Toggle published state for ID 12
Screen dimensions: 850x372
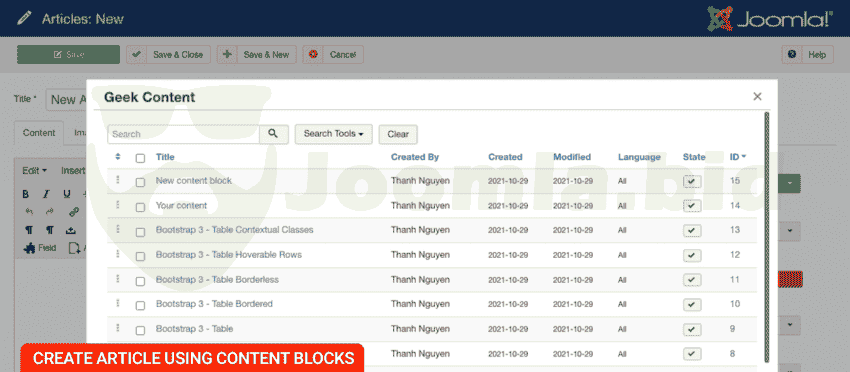click(x=692, y=255)
